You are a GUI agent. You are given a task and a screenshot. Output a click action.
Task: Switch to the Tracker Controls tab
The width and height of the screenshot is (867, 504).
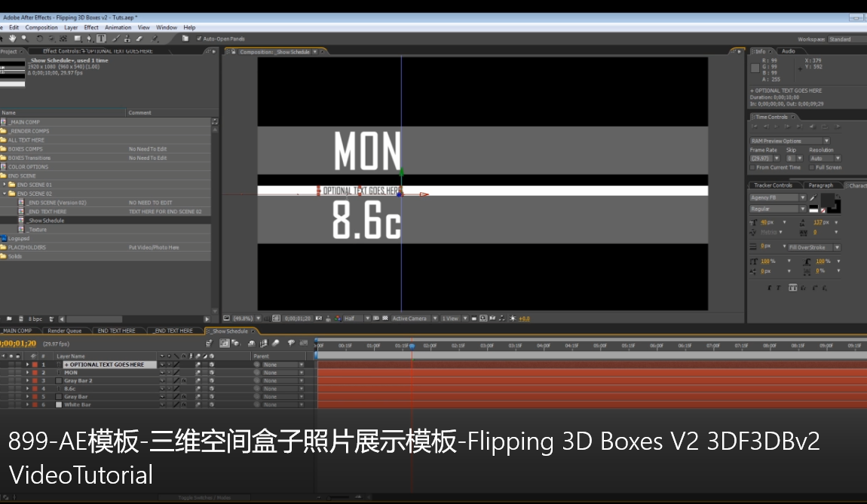click(773, 185)
